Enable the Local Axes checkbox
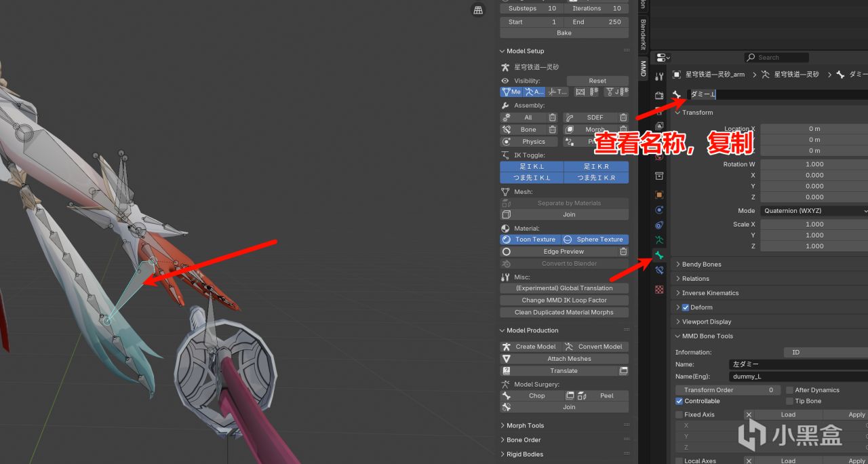 pyautogui.click(x=679, y=461)
